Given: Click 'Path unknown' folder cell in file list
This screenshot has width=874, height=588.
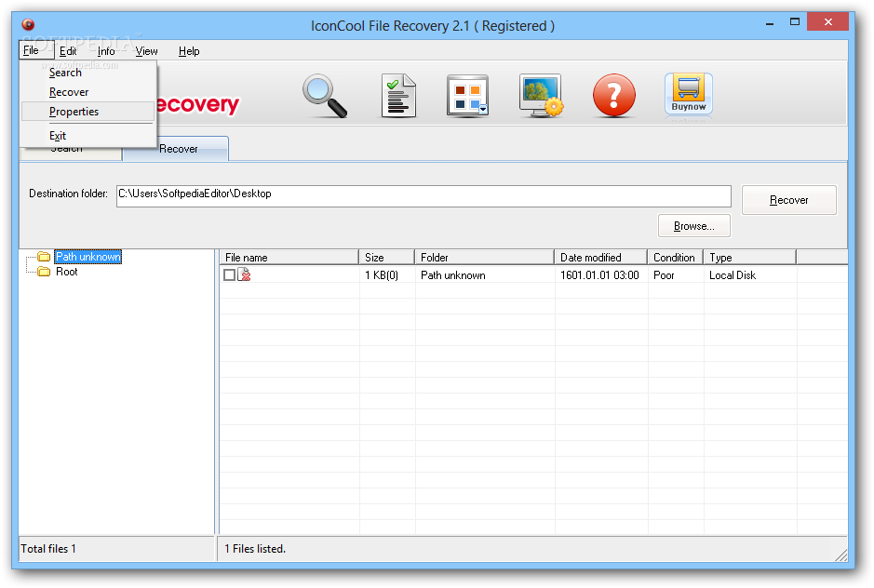Looking at the screenshot, I should click(453, 275).
